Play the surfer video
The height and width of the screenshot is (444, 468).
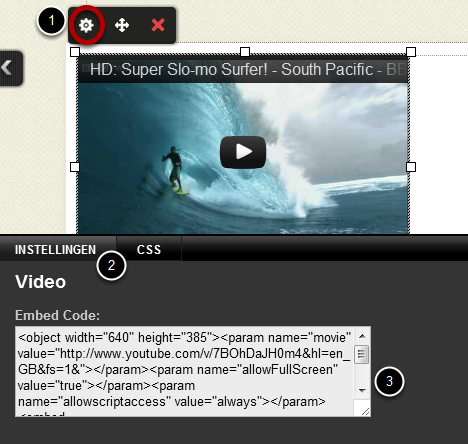pyautogui.click(x=243, y=152)
